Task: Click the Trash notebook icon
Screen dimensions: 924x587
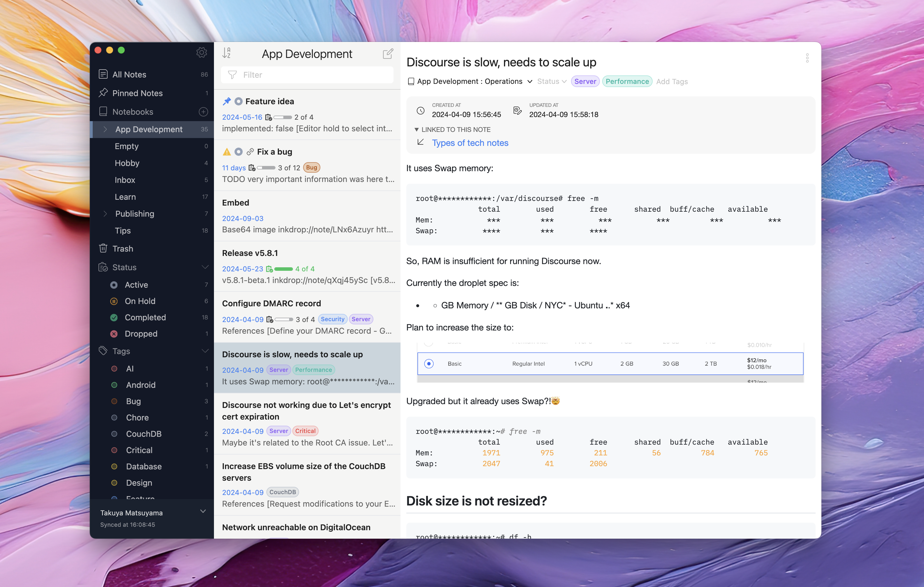Action: (x=104, y=248)
